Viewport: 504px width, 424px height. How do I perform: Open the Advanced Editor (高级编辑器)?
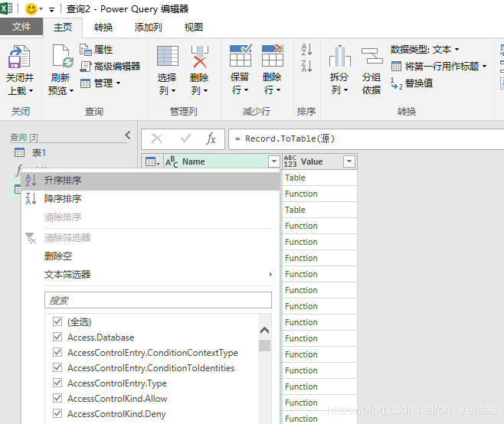pyautogui.click(x=110, y=67)
